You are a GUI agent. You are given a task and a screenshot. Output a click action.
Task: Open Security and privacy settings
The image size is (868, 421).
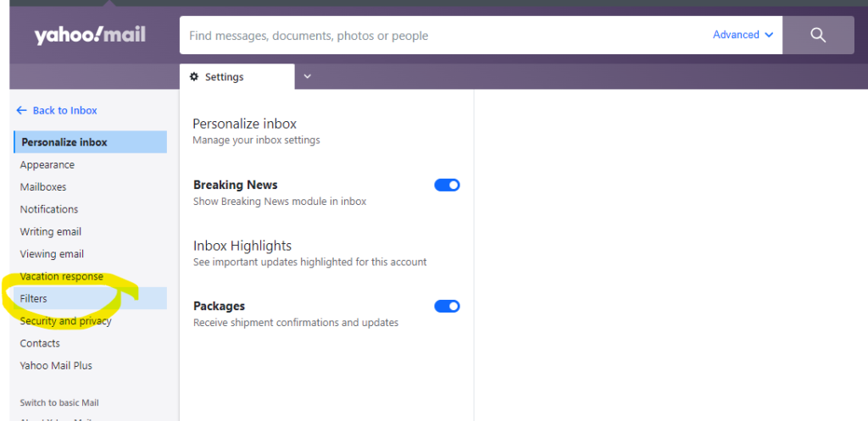pos(65,321)
